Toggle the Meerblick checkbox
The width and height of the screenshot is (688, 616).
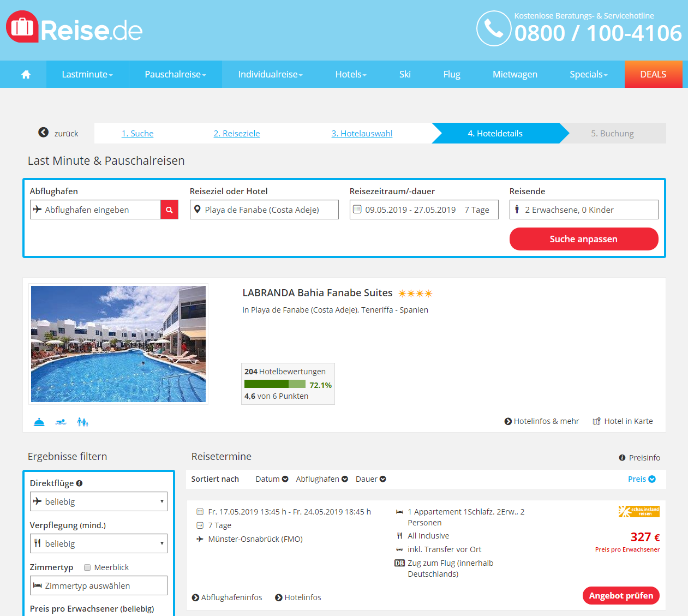coord(87,567)
